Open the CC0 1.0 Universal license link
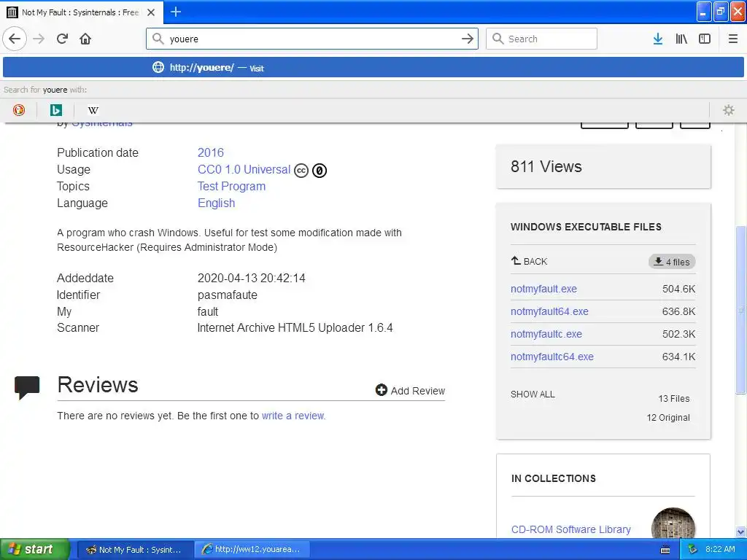 click(244, 169)
